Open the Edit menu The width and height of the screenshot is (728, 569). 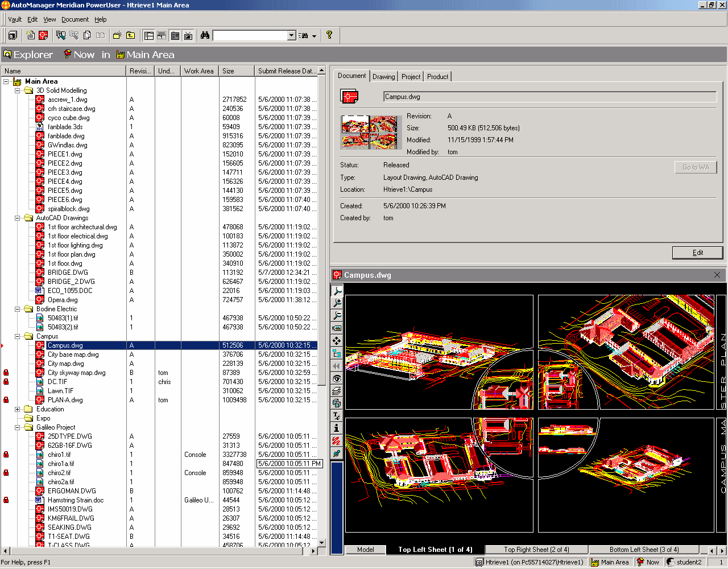(x=32, y=19)
